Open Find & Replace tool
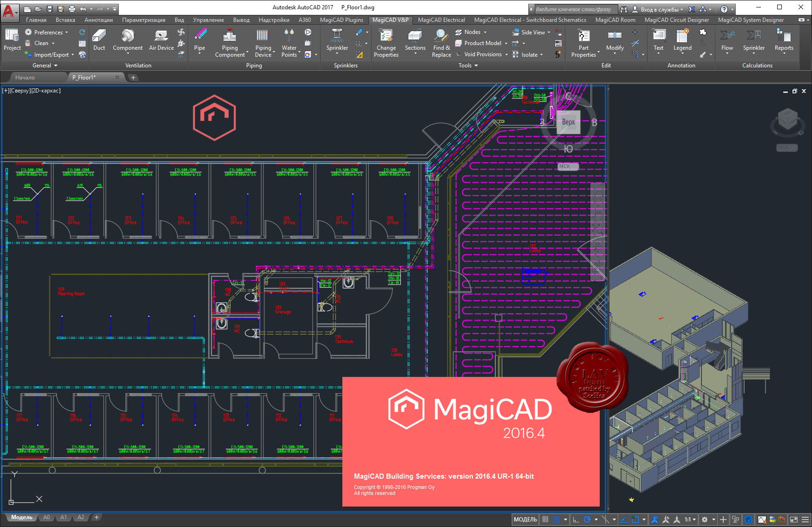The width and height of the screenshot is (812, 527). 441,43
